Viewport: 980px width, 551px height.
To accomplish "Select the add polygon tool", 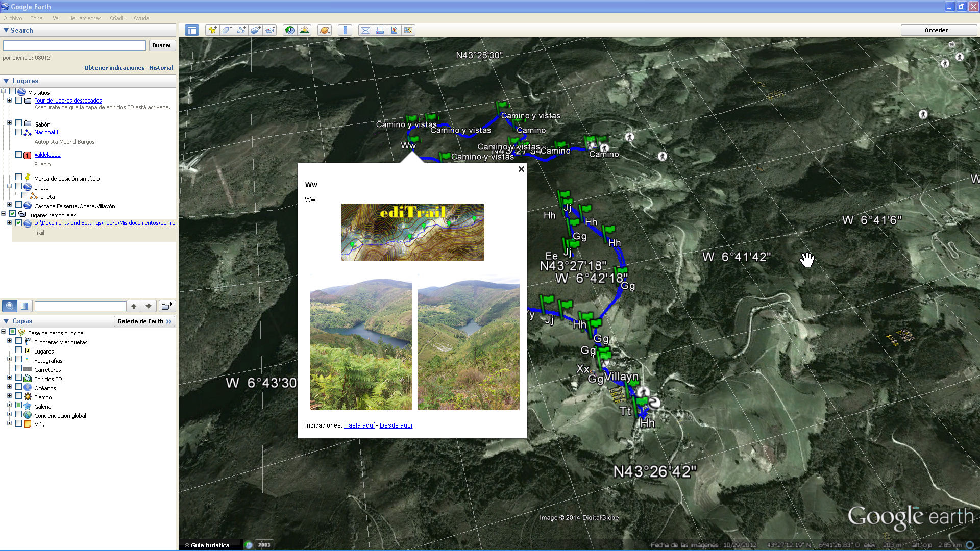I will (x=227, y=30).
